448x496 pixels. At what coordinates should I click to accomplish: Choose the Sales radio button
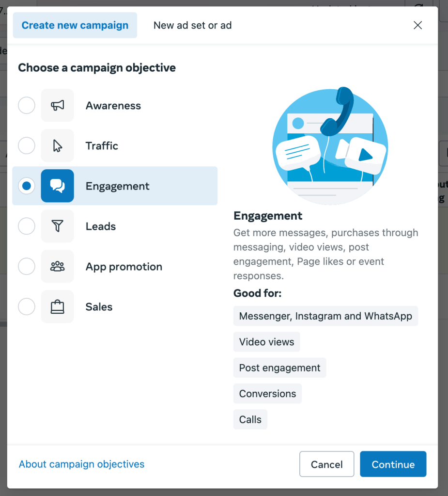pos(27,306)
